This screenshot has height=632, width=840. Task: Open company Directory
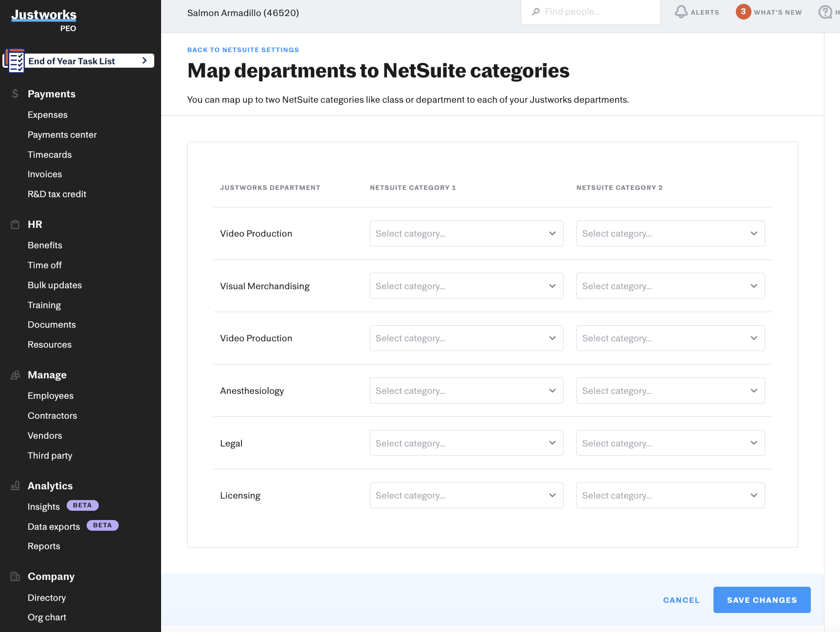point(47,598)
